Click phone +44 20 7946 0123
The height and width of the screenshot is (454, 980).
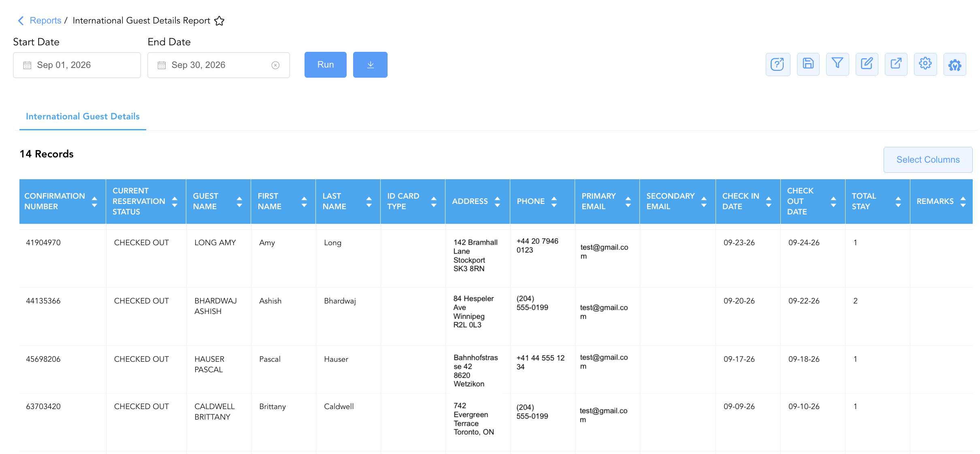(537, 246)
